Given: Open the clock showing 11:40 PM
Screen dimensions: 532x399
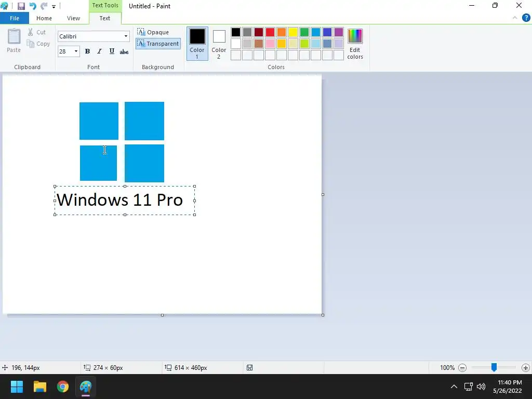Looking at the screenshot, I should 508,387.
